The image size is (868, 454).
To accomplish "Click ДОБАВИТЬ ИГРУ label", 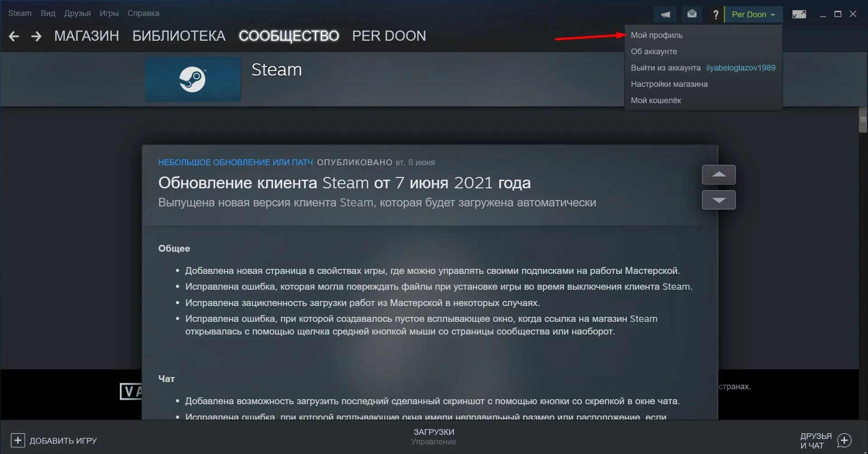I will pyautogui.click(x=63, y=441).
